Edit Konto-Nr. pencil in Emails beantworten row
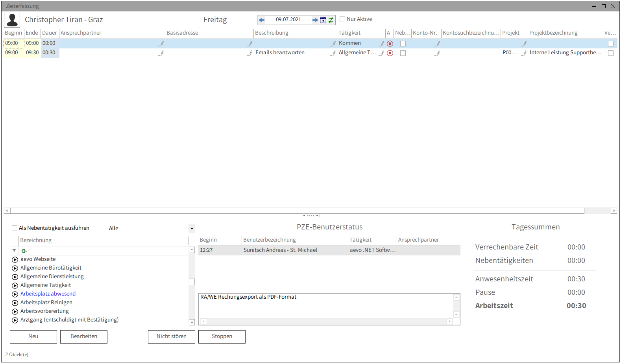This screenshot has width=621, height=364. click(437, 53)
